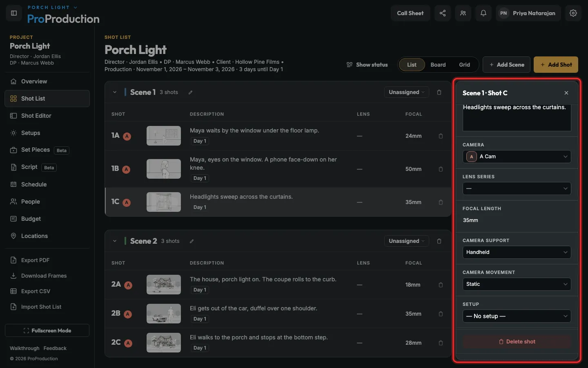588x368 pixels.
Task: Edit Scene 1 name pencil icon
Action: [190, 92]
